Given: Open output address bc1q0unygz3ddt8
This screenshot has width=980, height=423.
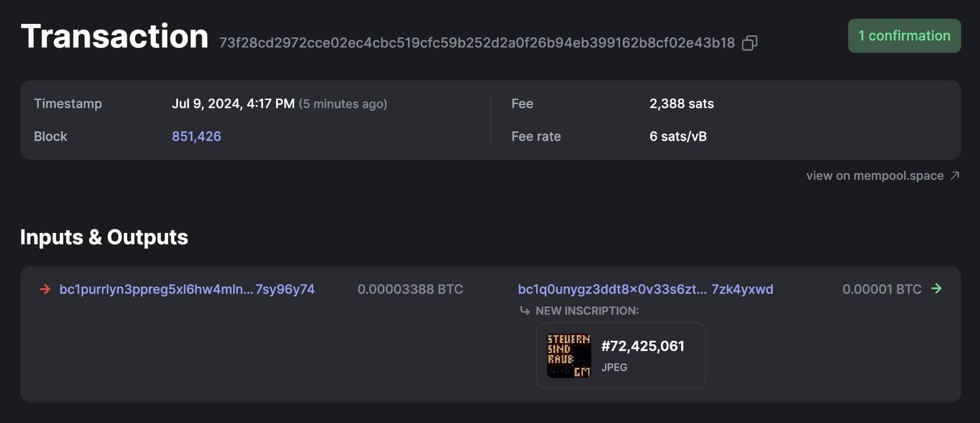Looking at the screenshot, I should pos(646,289).
